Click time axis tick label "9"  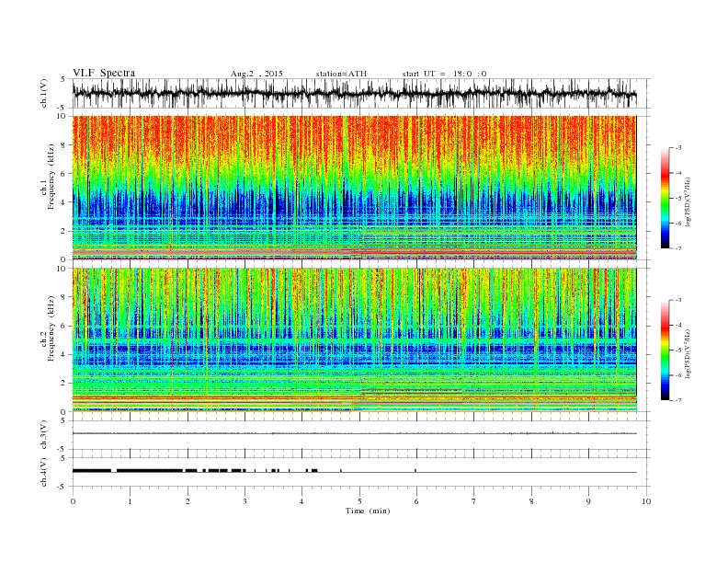point(588,501)
